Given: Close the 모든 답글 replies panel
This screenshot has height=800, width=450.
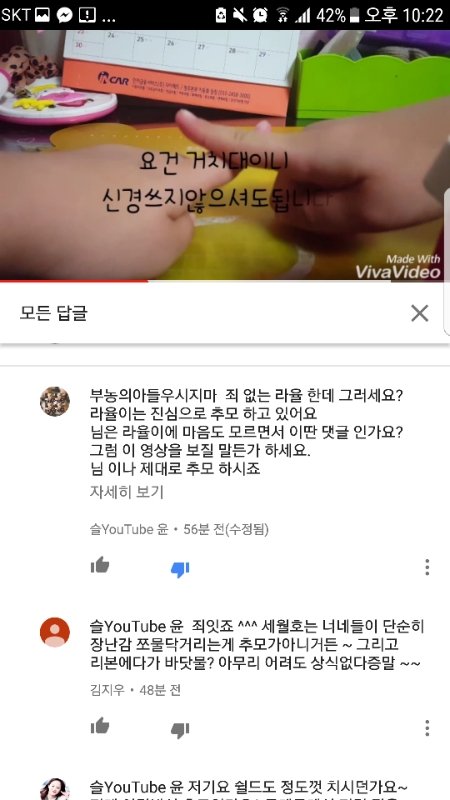Looking at the screenshot, I should tap(419, 313).
